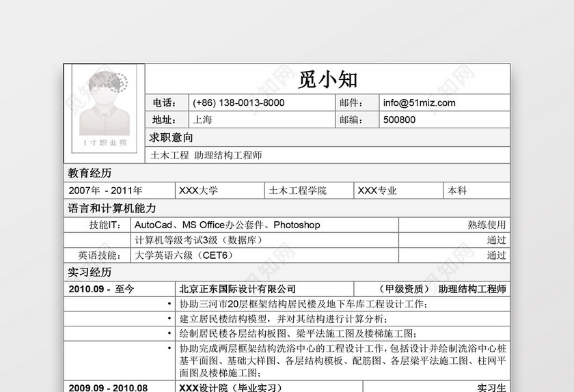Viewport: 574px width, 392px height.
Task: Click the 地址： label cell
Action: coord(167,120)
